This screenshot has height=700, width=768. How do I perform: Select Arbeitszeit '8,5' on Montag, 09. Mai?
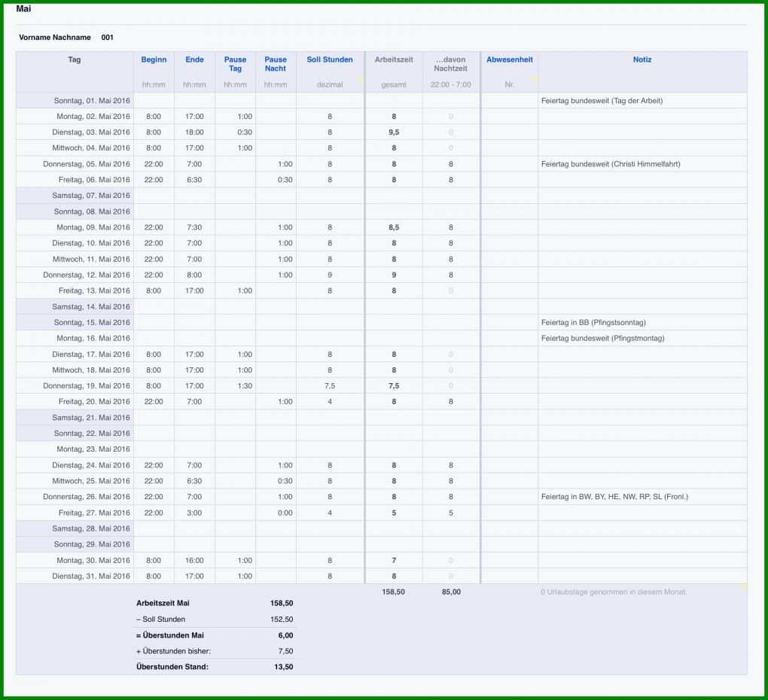[x=394, y=227]
